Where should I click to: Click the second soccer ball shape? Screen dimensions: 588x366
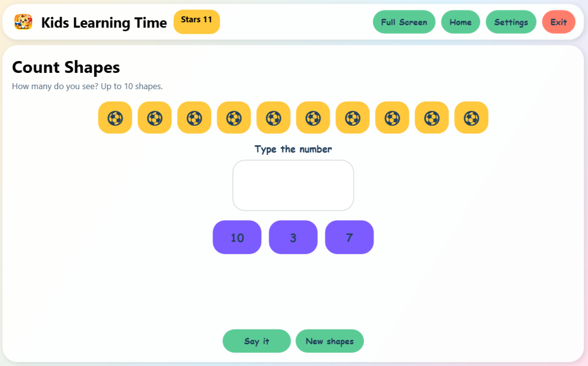(155, 118)
